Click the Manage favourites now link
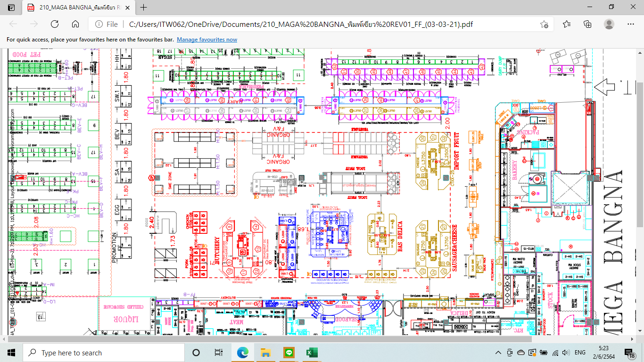The height and width of the screenshot is (362, 644). pyautogui.click(x=207, y=40)
